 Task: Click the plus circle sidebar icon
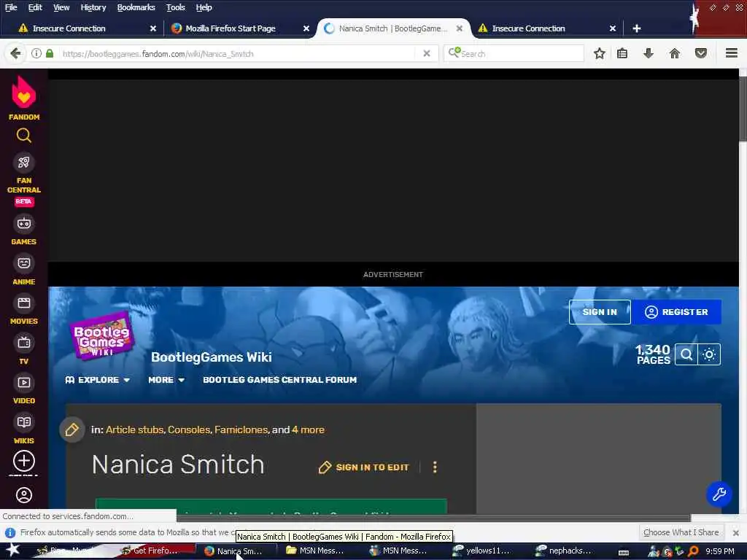pyautogui.click(x=24, y=461)
